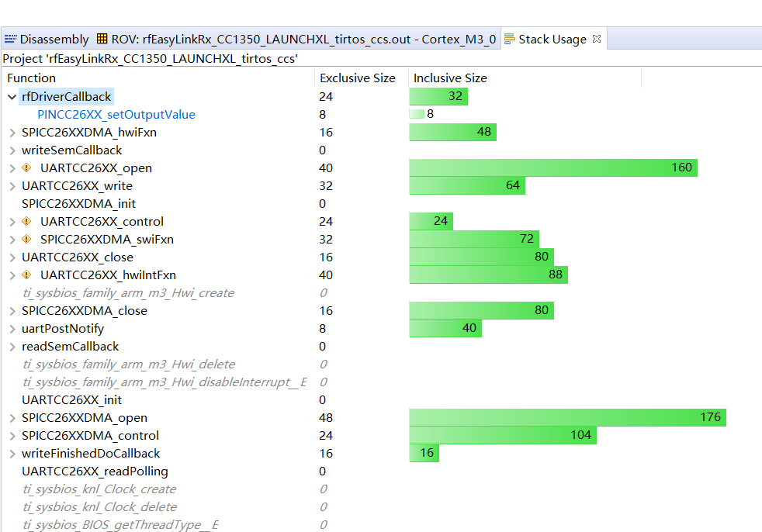Select the UARTCC26XX_init row
762x532 pixels.
click(71, 400)
